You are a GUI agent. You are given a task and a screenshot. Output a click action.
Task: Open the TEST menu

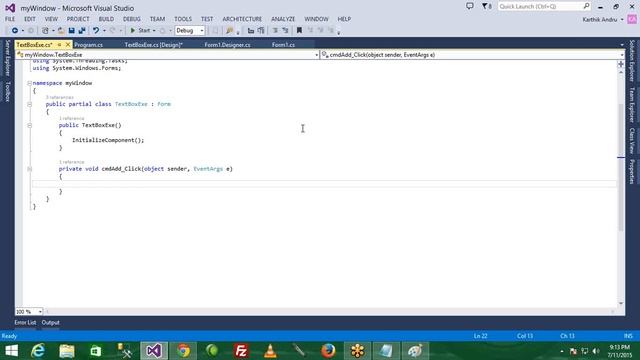pos(207,19)
